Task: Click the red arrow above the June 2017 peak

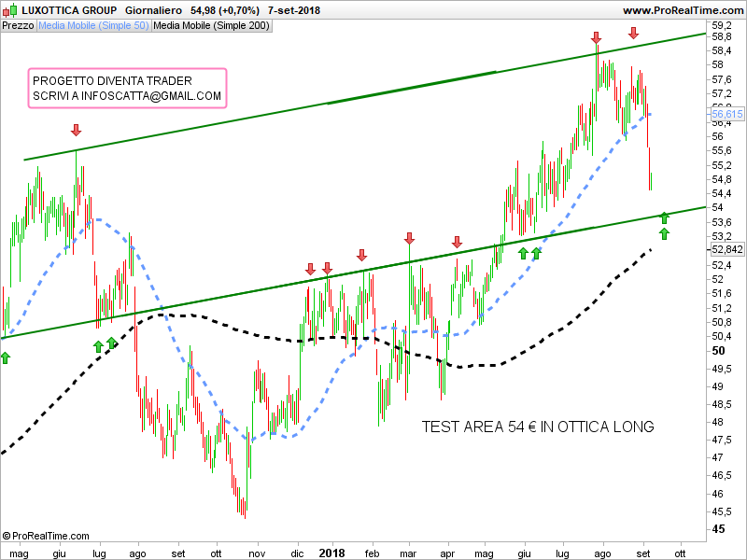Action: pyautogui.click(x=76, y=130)
